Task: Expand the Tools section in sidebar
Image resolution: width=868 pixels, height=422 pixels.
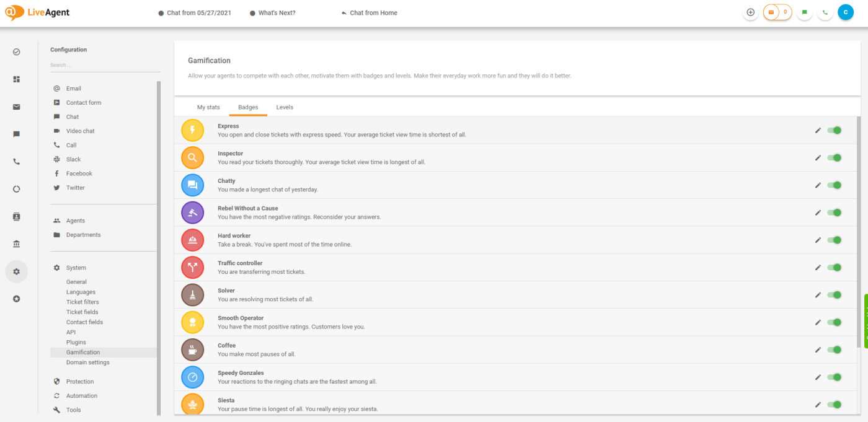Action: pyautogui.click(x=74, y=410)
